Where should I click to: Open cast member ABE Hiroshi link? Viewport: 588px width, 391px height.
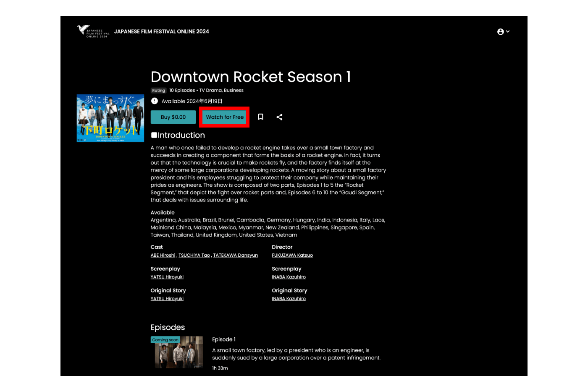[163, 255]
